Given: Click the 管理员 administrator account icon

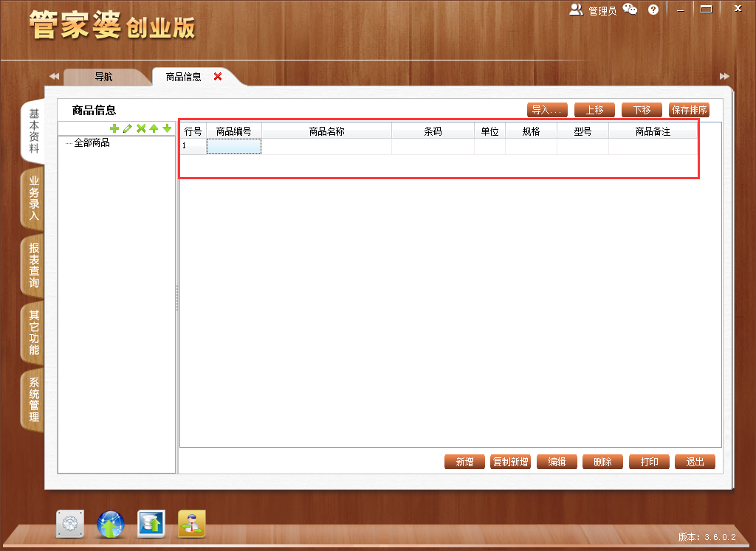Looking at the screenshot, I should (576, 9).
